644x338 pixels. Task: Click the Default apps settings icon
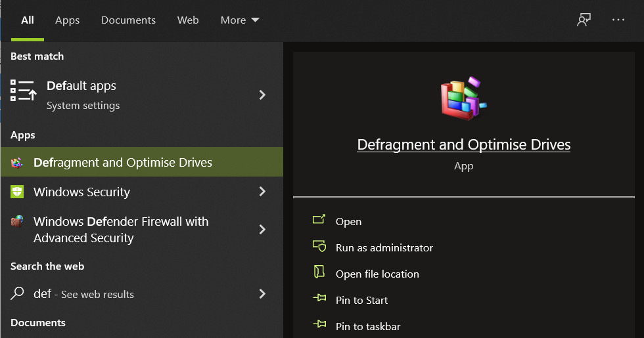pos(23,91)
